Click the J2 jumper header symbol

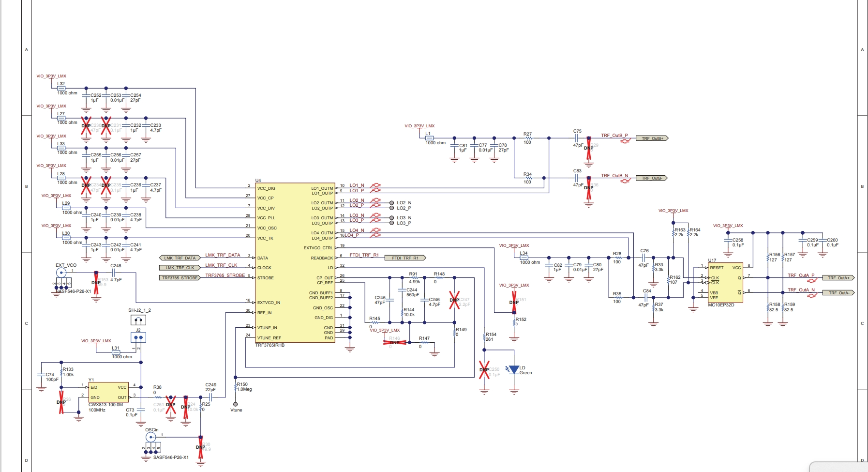tap(138, 337)
